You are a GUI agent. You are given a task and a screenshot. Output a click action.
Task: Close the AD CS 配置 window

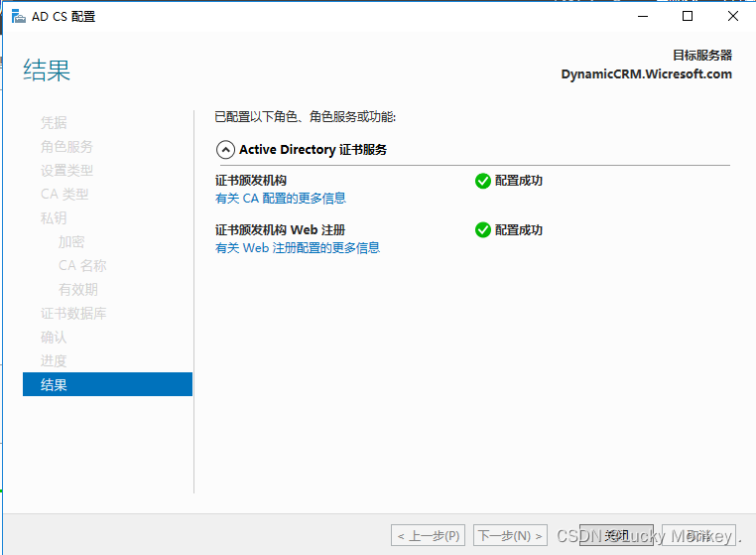point(733,17)
